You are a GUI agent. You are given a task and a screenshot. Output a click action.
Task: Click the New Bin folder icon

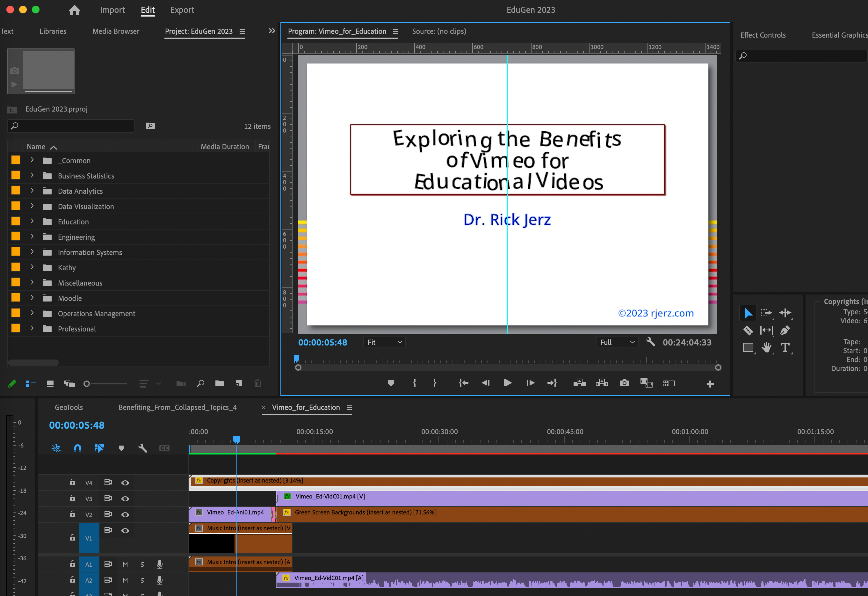coord(219,383)
